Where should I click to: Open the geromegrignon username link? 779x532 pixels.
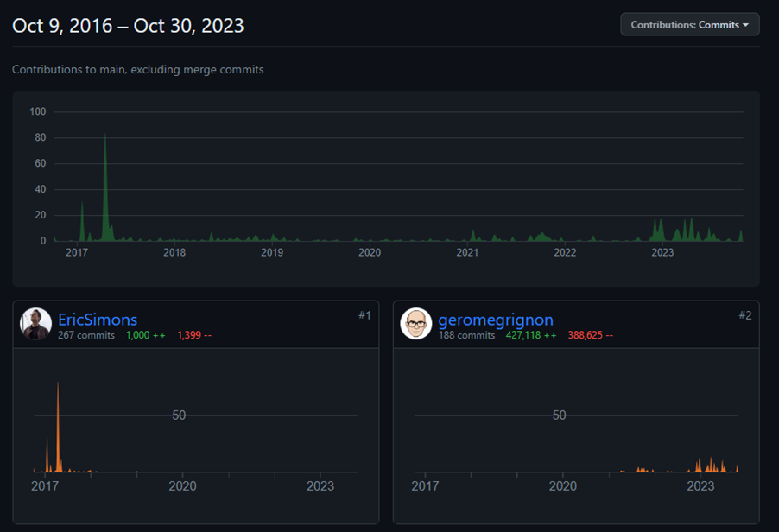click(x=496, y=320)
